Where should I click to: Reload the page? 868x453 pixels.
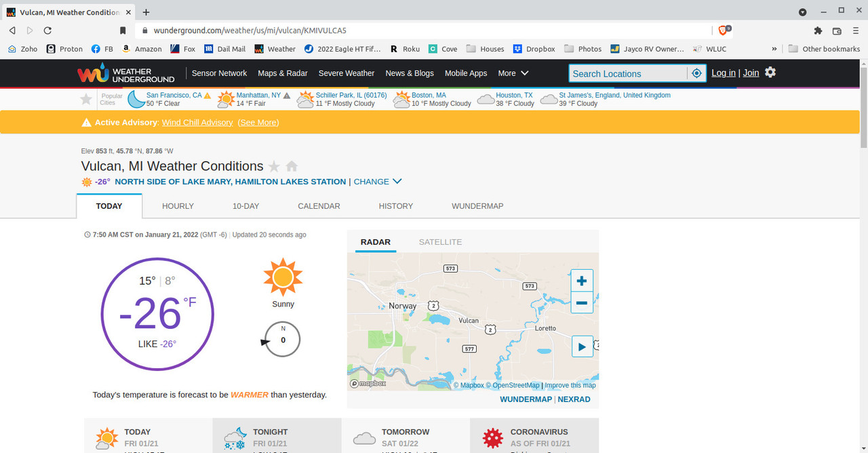(x=47, y=31)
